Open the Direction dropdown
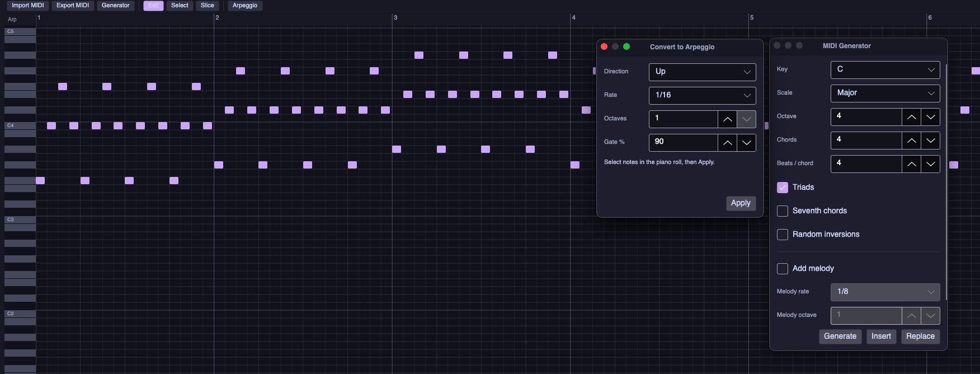This screenshot has width=980, height=374. pyautogui.click(x=702, y=72)
